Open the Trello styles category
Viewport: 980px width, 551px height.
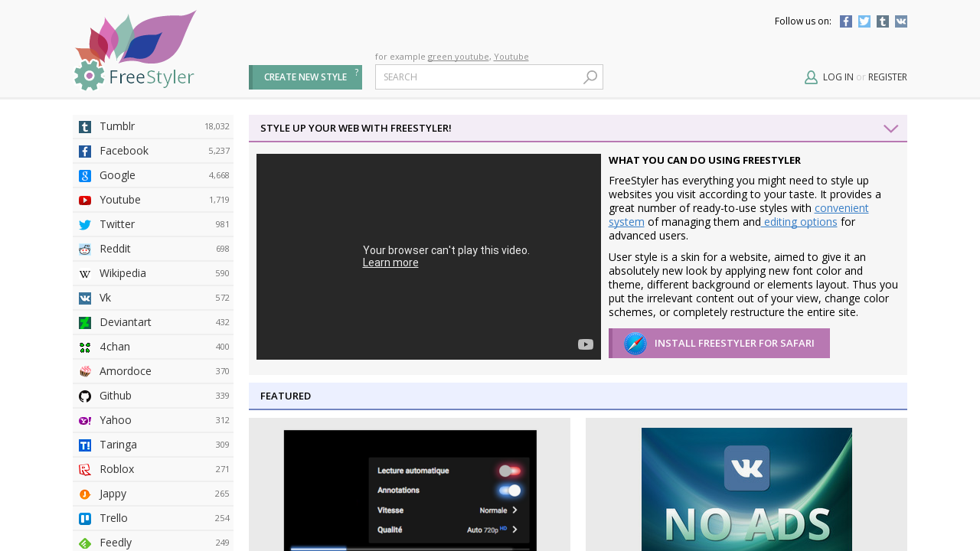click(153, 519)
